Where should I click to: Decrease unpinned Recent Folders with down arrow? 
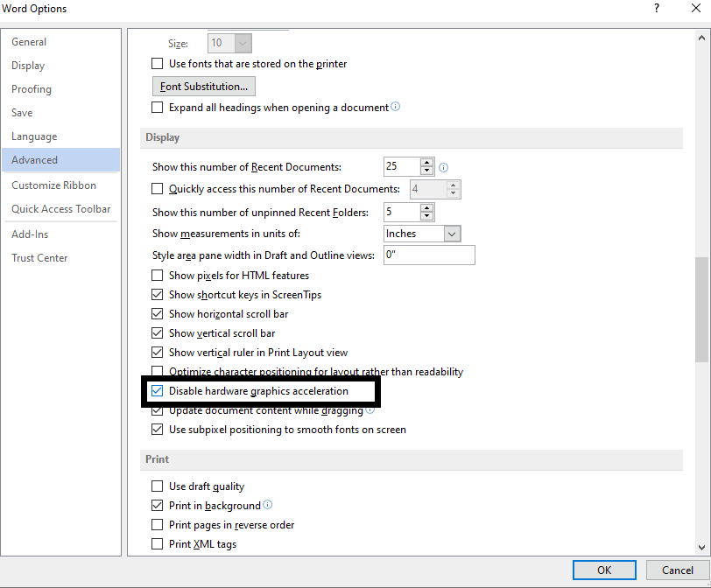point(426,216)
